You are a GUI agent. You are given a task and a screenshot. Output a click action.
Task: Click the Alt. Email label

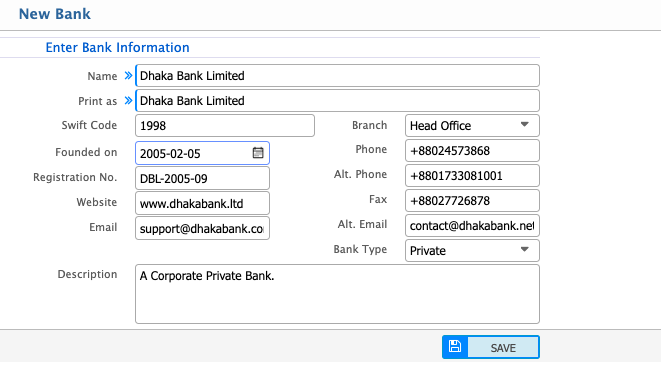[363, 224]
